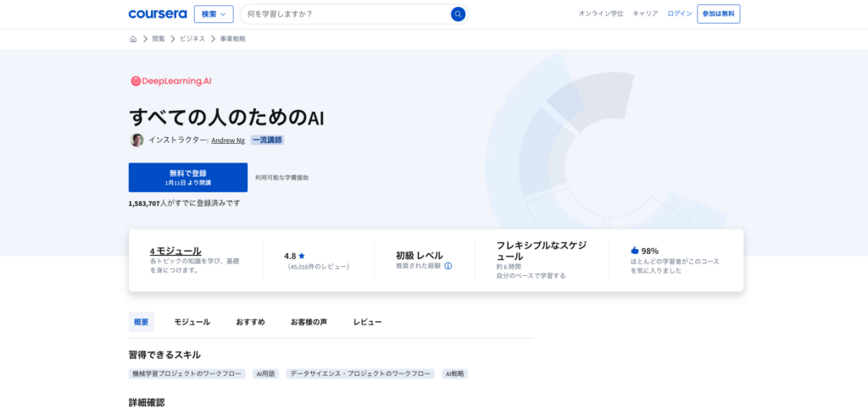
Task: Click the AI戦略 skill tag
Action: click(455, 374)
